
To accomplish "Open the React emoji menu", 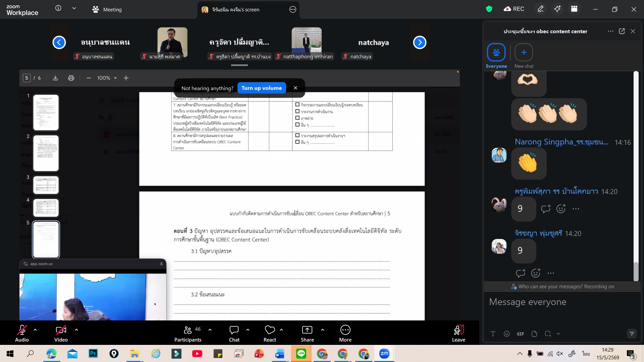I will click(x=270, y=333).
